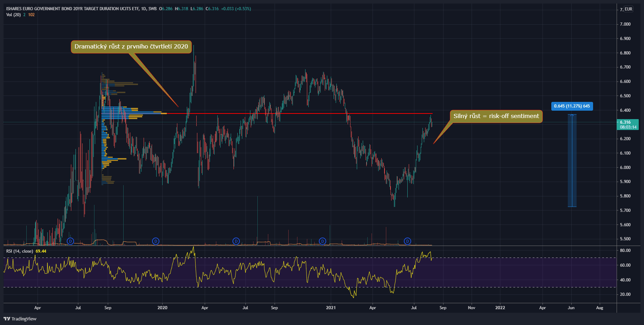Click the dividend marker before Jul 2019
This screenshot has height=325, width=644.
[x=70, y=241]
